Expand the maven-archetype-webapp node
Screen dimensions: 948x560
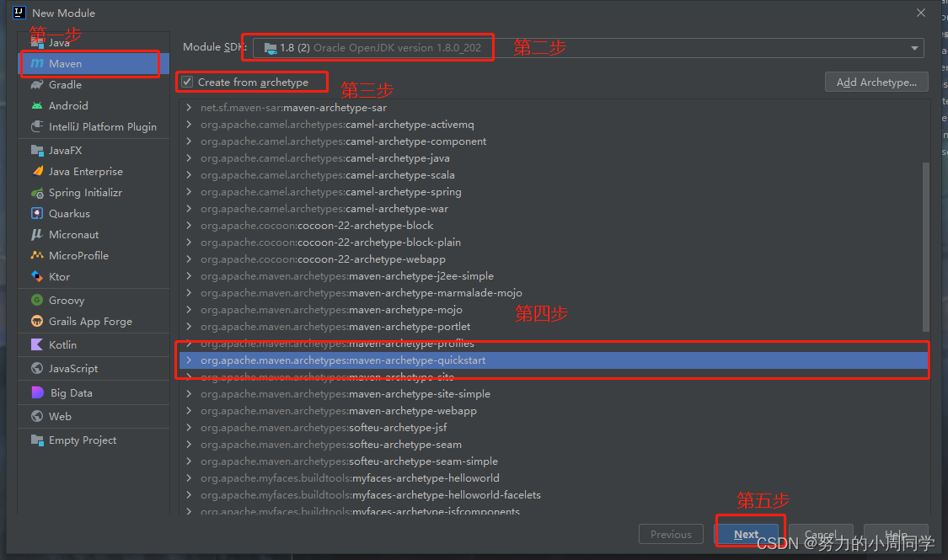click(x=190, y=410)
